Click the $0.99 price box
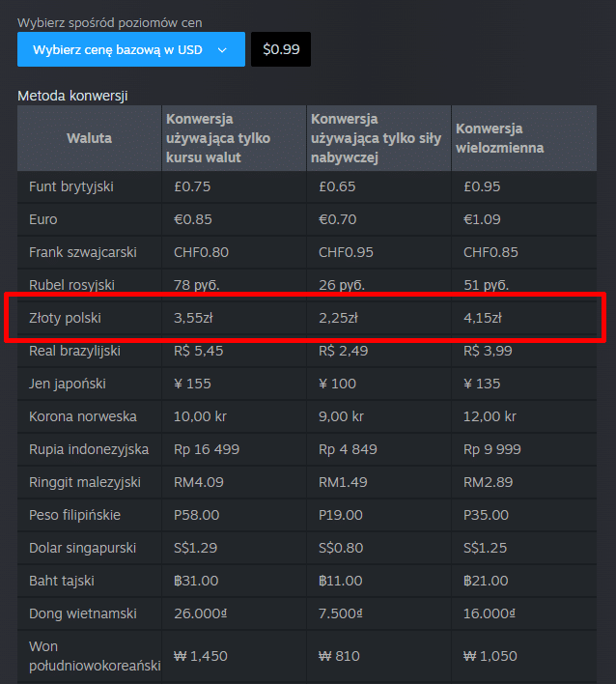Image resolution: width=616 pixels, height=684 pixels. coord(281,49)
